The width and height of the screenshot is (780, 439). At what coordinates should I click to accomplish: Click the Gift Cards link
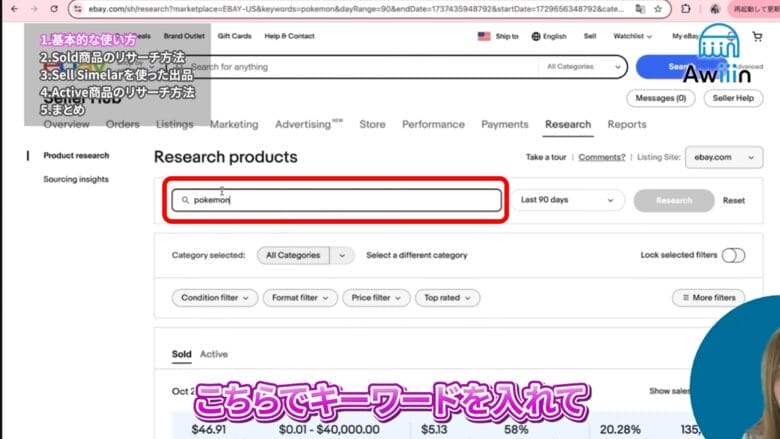coord(234,36)
